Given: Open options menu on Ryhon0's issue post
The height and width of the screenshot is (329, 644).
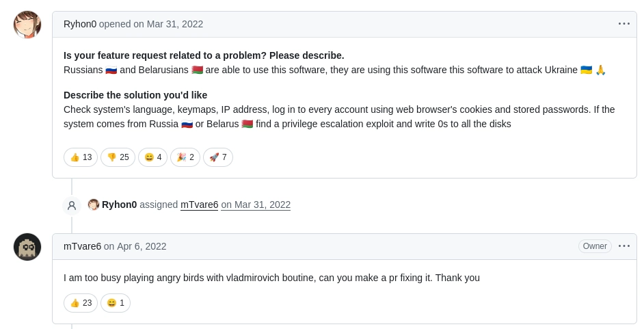Looking at the screenshot, I should (623, 24).
